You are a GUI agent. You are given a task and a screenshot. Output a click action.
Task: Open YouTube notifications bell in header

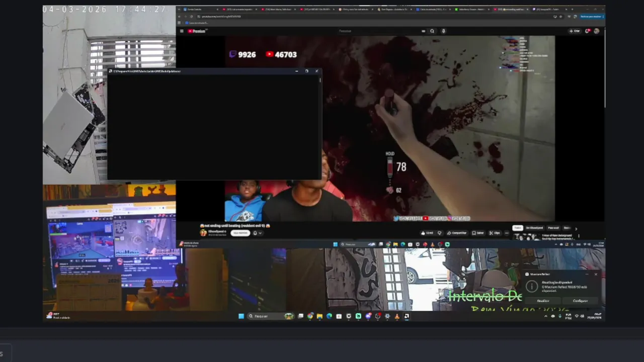point(588,31)
